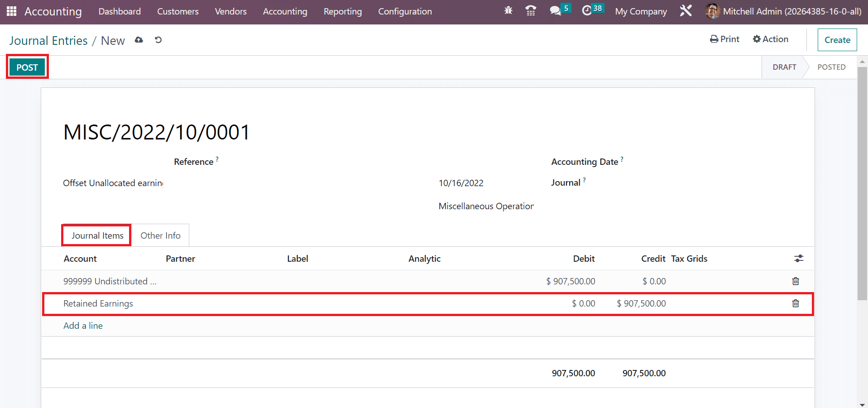Viewport: 868px width, 408px height.
Task: Add a line to journal items
Action: (x=83, y=326)
